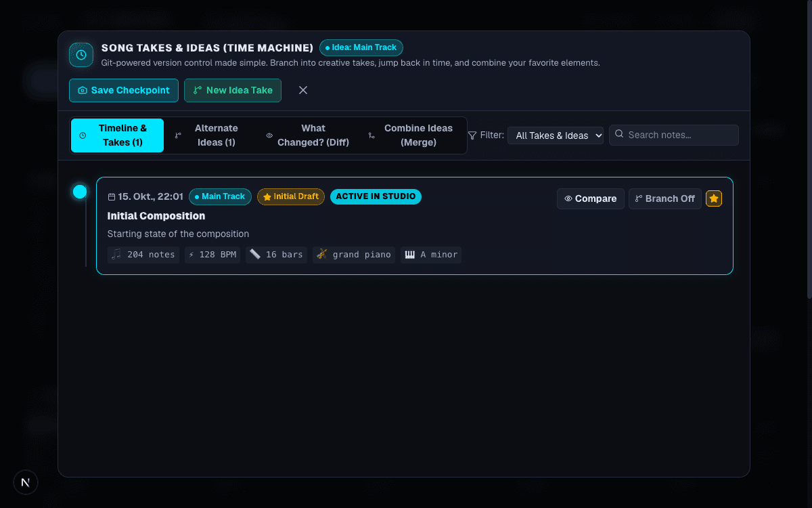Click the Initial Draft star badge
Viewport: 812px width, 508px height.
(x=291, y=196)
